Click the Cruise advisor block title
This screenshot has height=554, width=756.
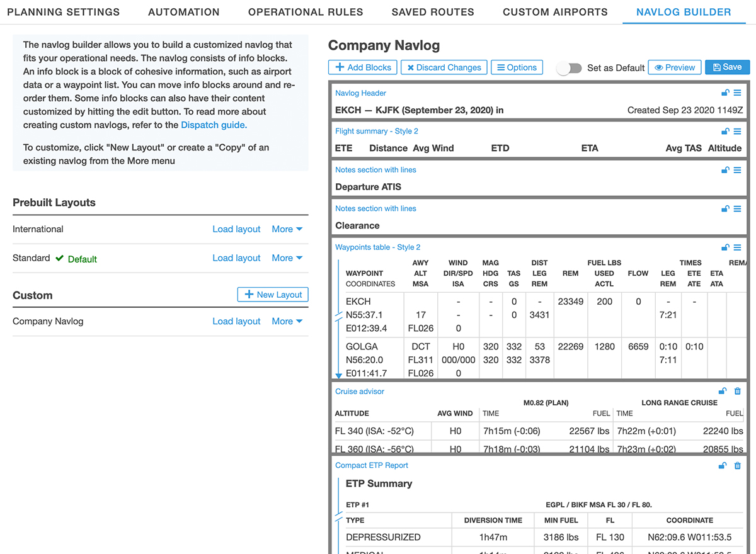pyautogui.click(x=360, y=392)
